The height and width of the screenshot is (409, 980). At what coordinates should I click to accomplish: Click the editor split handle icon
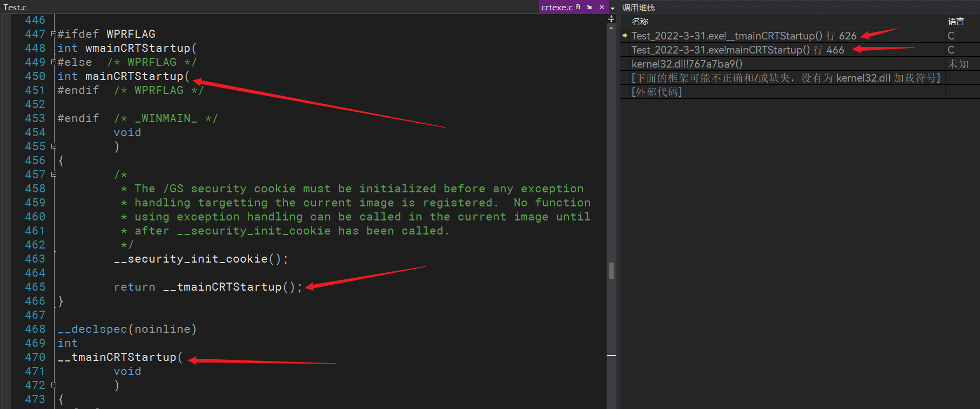(x=612, y=18)
